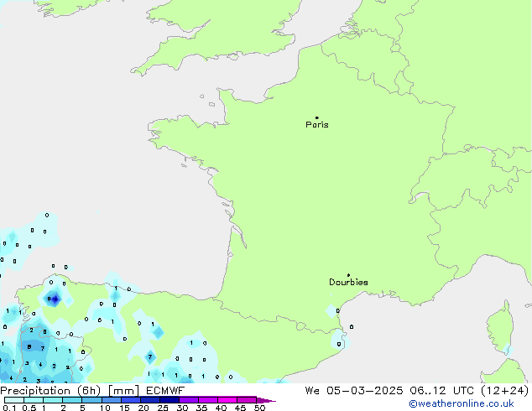Image resolution: width=532 pixels, height=411 pixels.
Task: Select the 25–30 mm dark blue swatch
Action: coord(169,400)
